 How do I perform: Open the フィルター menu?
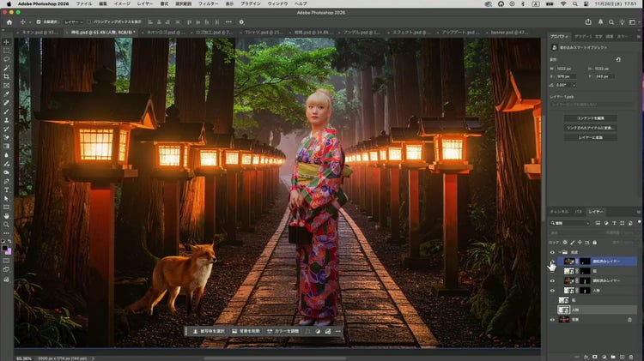pos(208,4)
